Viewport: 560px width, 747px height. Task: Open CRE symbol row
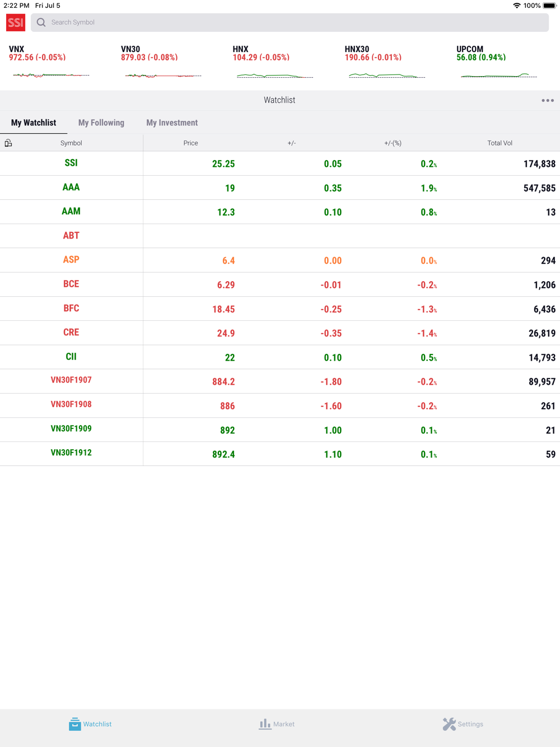coord(280,333)
